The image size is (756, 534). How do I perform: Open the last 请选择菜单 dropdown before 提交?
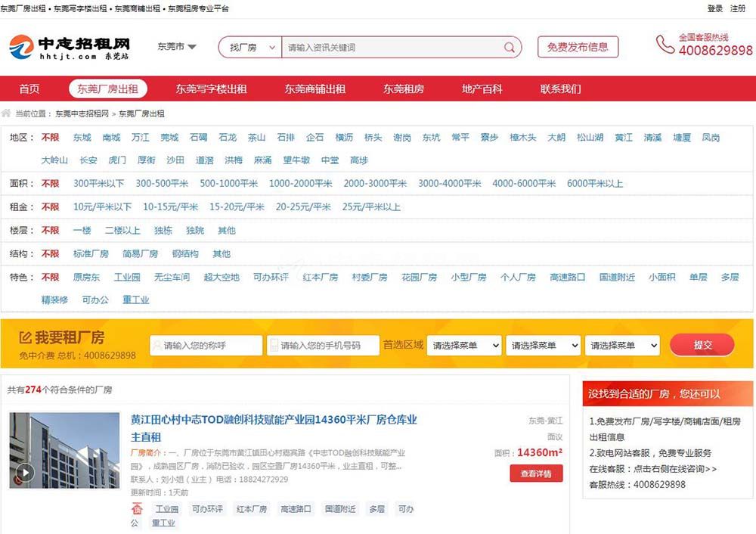pos(623,344)
